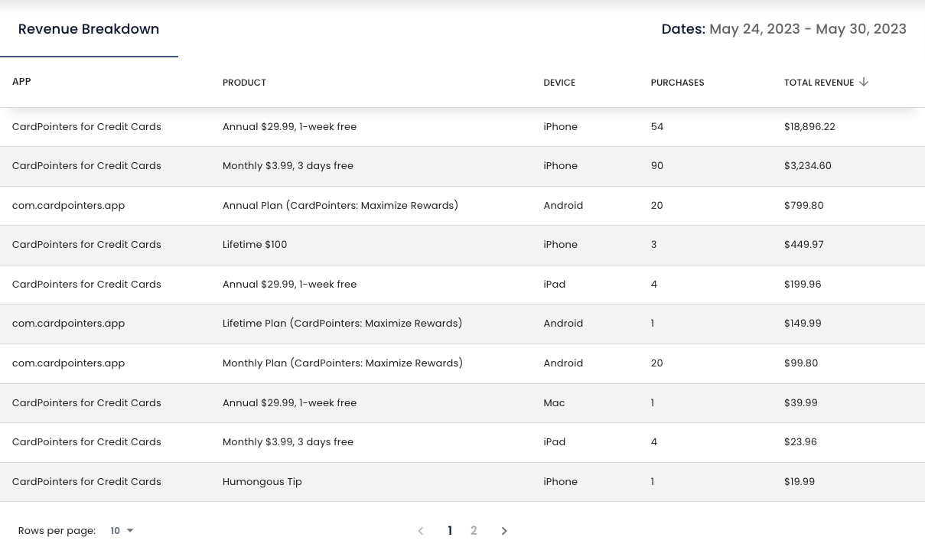Select the $18,896.22 revenue cell
Screen dimensions: 925x560
point(809,127)
